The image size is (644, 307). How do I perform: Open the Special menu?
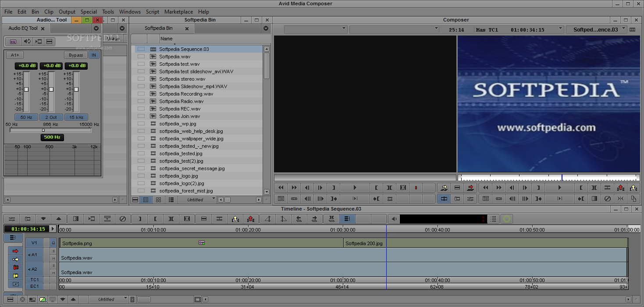89,12
